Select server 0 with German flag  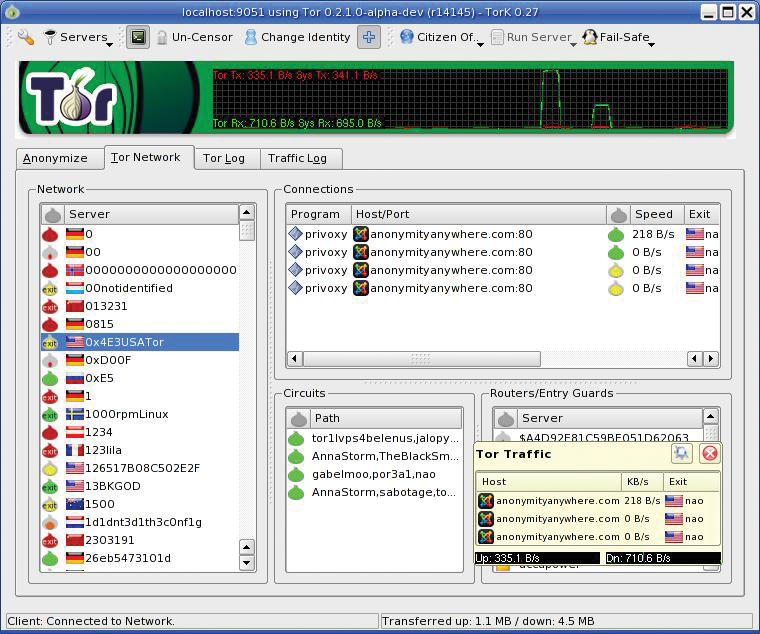coord(140,234)
